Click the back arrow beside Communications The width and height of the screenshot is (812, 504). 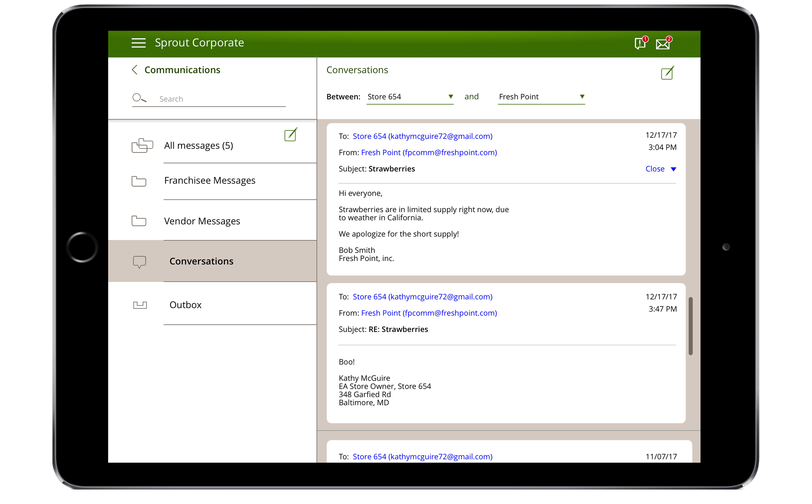pyautogui.click(x=135, y=70)
